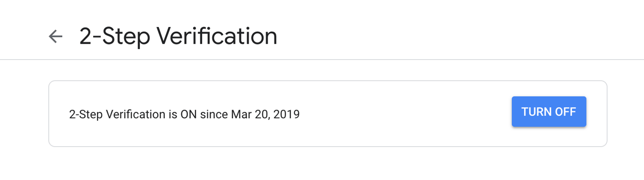Click the header divider line below title
The image size is (644, 180).
[x=322, y=59]
